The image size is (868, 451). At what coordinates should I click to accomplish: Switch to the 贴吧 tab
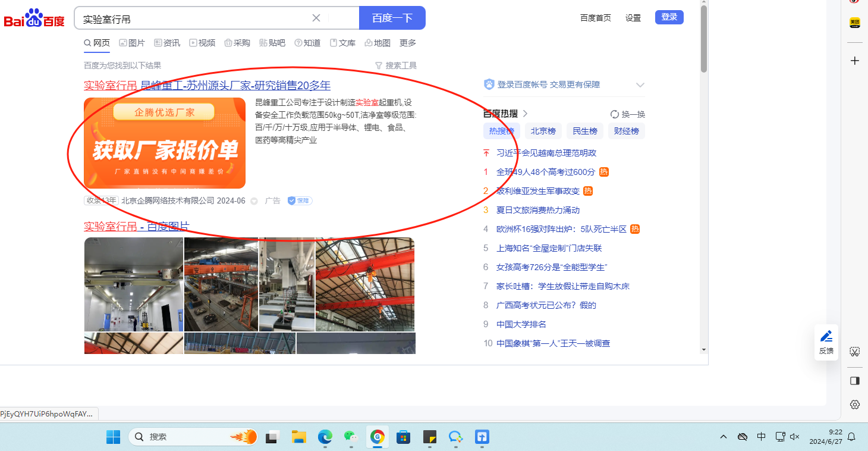point(272,43)
